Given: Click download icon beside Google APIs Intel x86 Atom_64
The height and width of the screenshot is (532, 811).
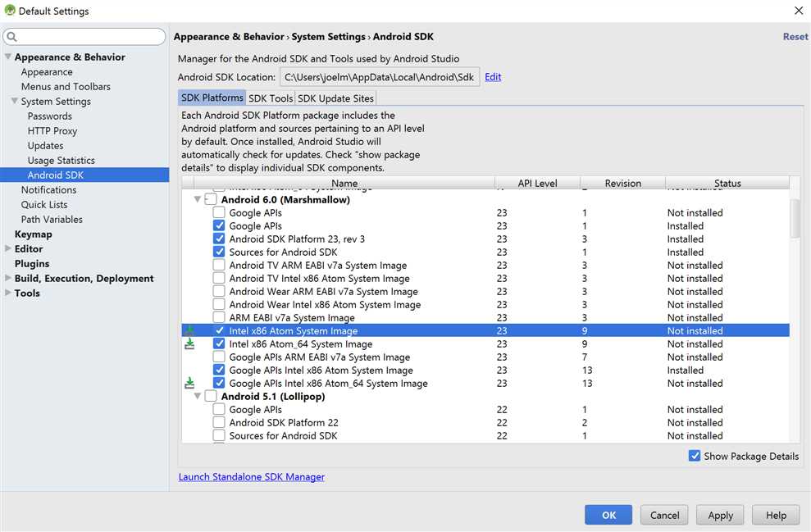Looking at the screenshot, I should [x=189, y=383].
